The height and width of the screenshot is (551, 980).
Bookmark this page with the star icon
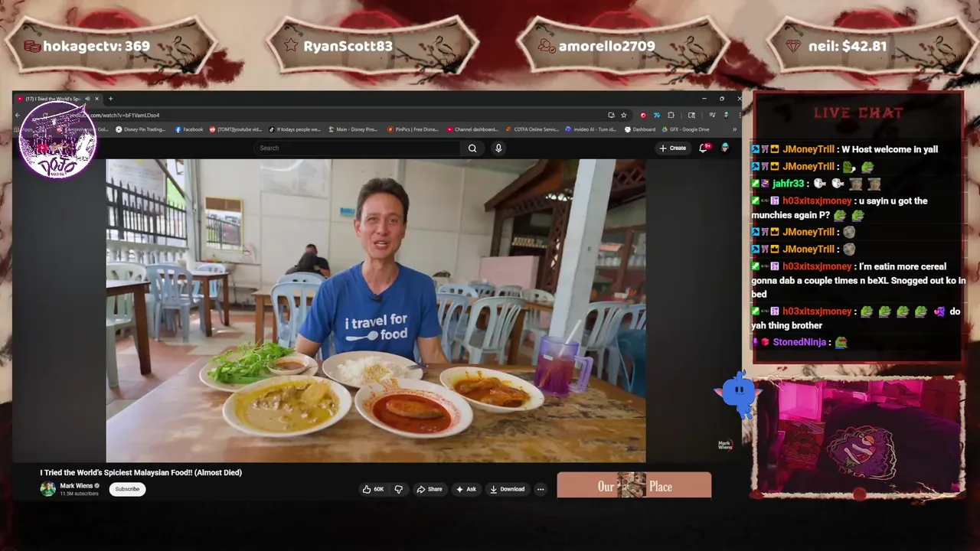[623, 115]
